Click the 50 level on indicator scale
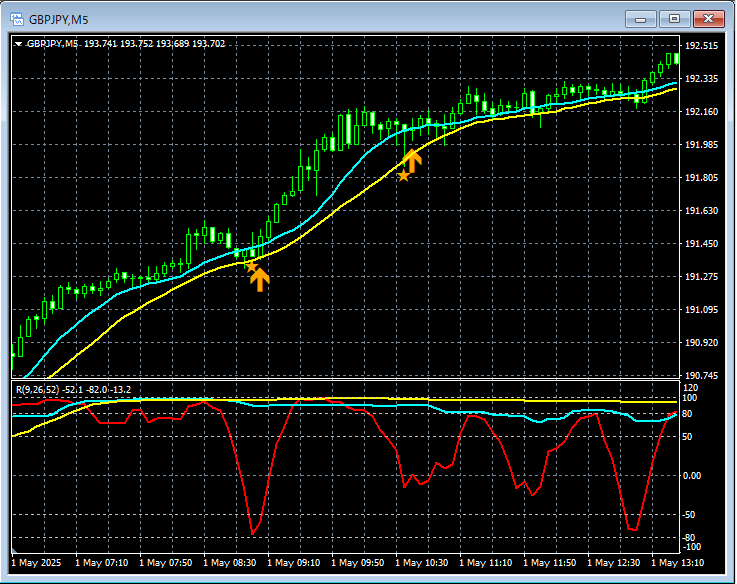Screen dimensions: 737x584 (x=687, y=437)
